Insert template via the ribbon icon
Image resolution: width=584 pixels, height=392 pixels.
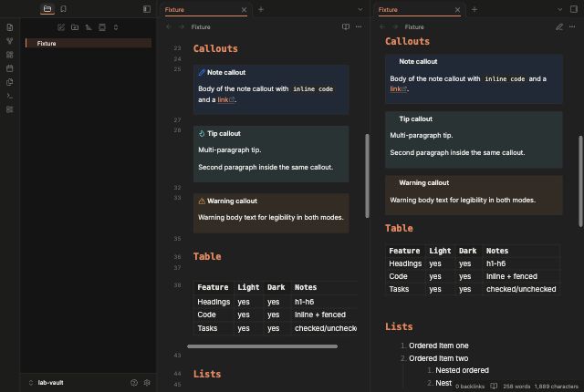pyautogui.click(x=10, y=82)
